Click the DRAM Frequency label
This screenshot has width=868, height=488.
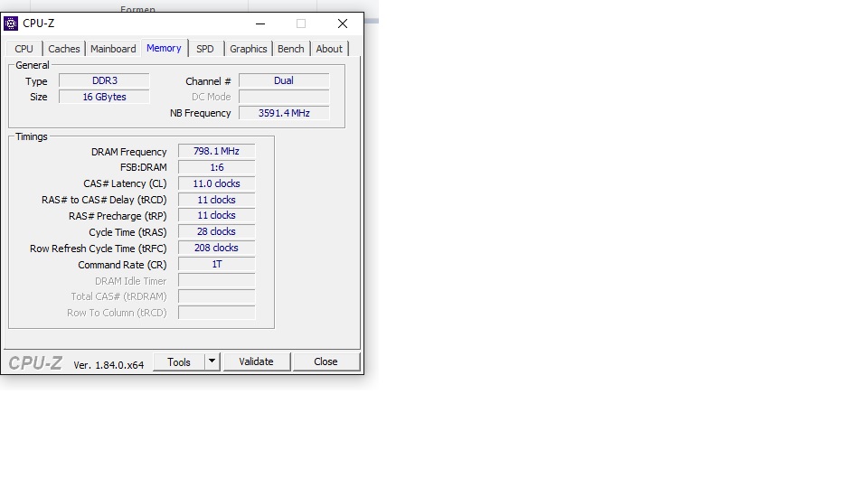(x=129, y=152)
